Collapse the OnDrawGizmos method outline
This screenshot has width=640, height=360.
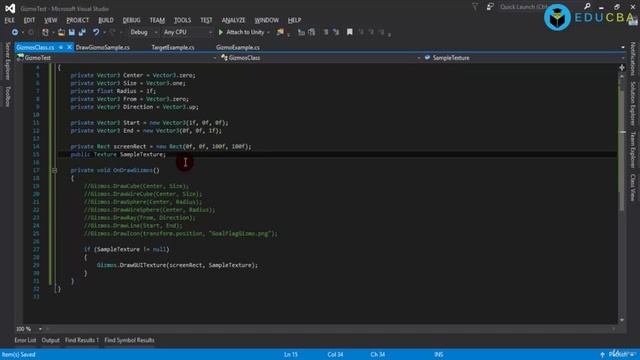[54, 170]
